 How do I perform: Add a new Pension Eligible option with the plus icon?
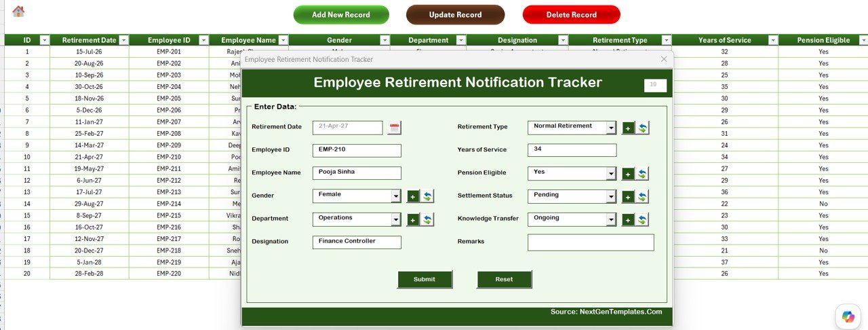click(628, 175)
